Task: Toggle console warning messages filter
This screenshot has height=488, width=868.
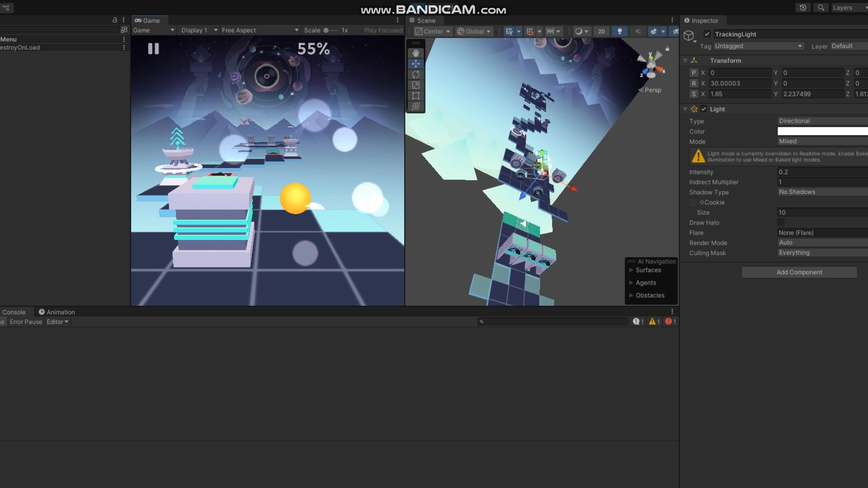Action: click(x=655, y=322)
